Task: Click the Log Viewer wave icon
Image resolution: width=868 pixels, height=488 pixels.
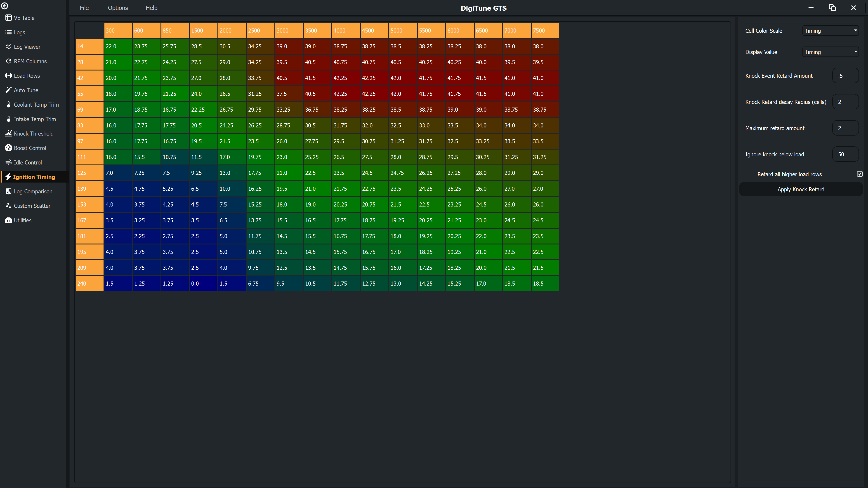Action: pos(8,47)
